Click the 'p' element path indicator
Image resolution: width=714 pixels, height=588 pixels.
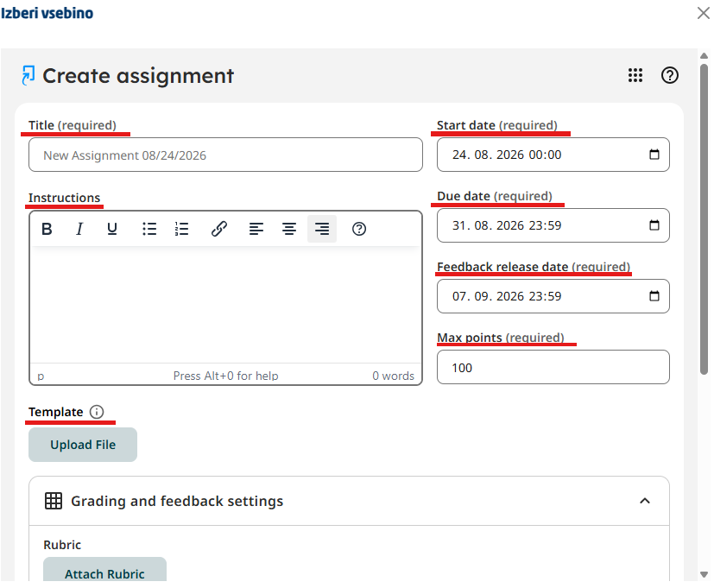(41, 376)
